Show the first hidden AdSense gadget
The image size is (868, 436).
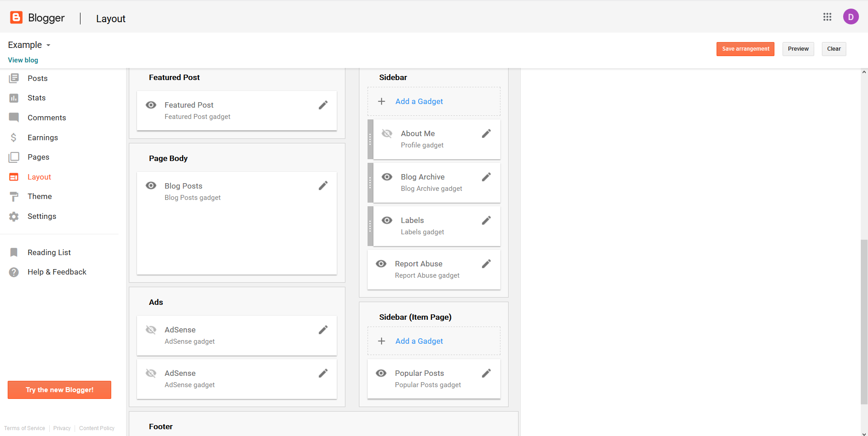(151, 330)
